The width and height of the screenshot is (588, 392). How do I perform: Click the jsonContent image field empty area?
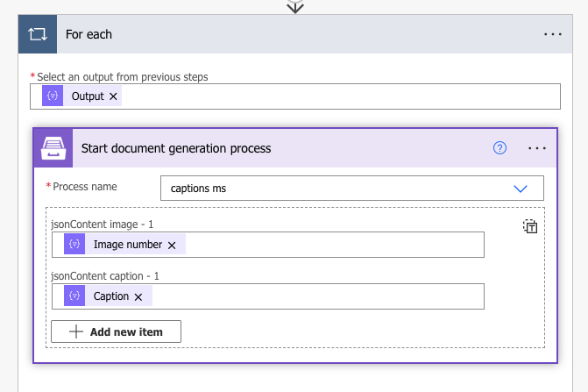coord(333,245)
